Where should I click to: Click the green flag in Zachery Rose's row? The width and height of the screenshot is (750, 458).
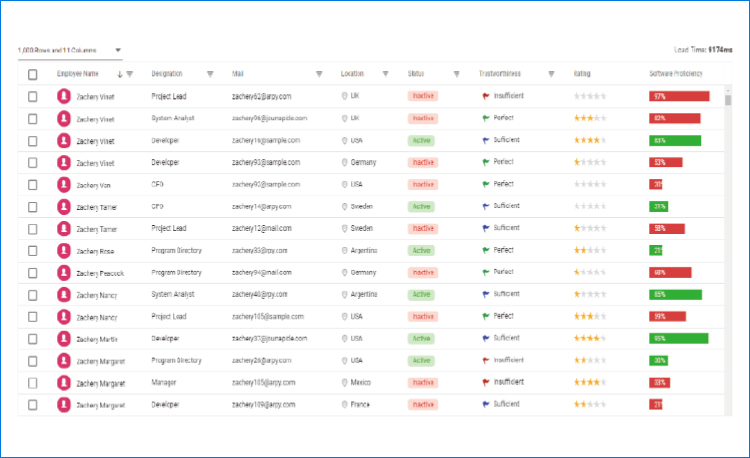[485, 250]
